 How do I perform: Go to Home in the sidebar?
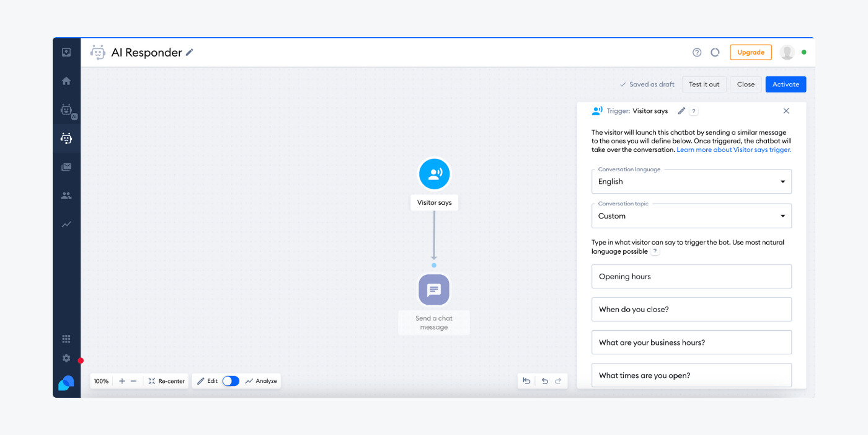click(x=66, y=81)
